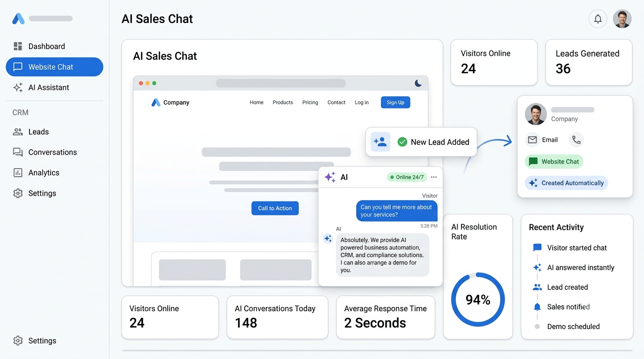Image resolution: width=644 pixels, height=359 pixels.
Task: Click the Lead created people icon
Action: click(x=537, y=287)
